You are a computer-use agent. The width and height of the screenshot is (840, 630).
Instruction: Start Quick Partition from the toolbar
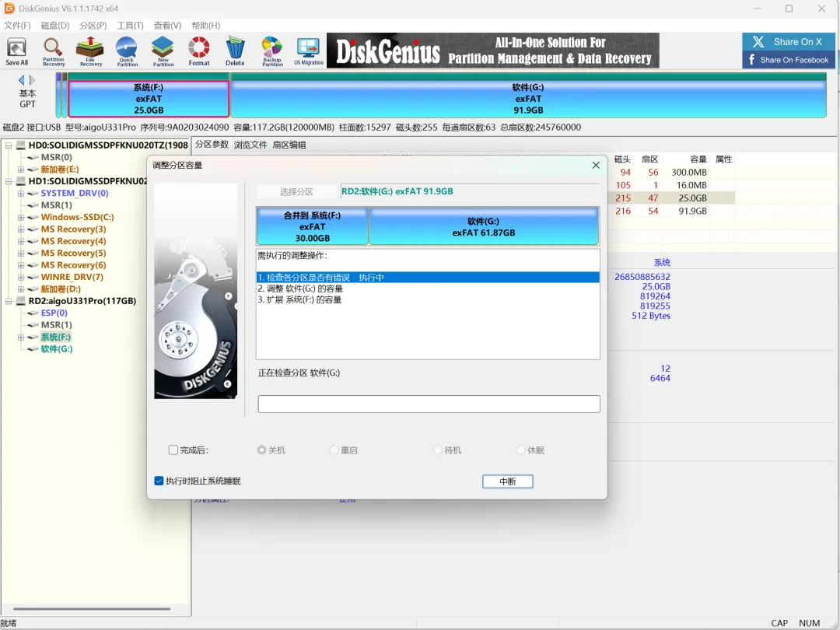(x=127, y=51)
